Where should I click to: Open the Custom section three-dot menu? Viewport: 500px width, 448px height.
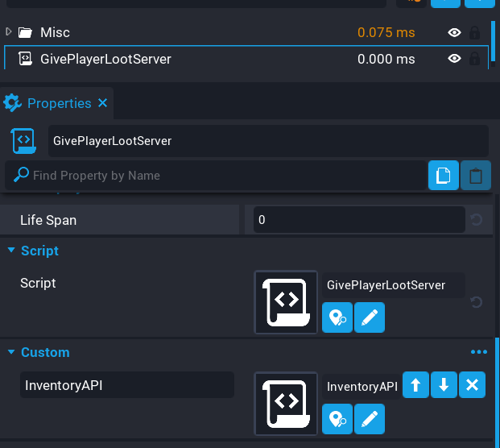click(479, 352)
